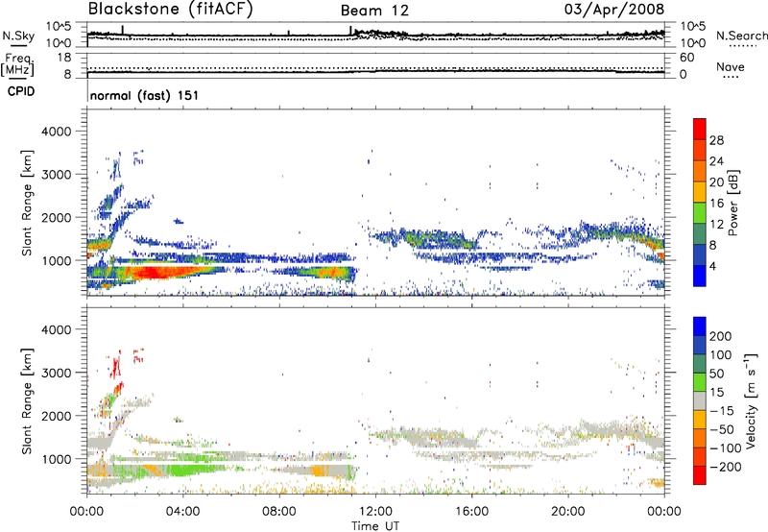The width and height of the screenshot is (768, 532).
Task: Click the '20:00' time tick label
Action: click(x=567, y=512)
